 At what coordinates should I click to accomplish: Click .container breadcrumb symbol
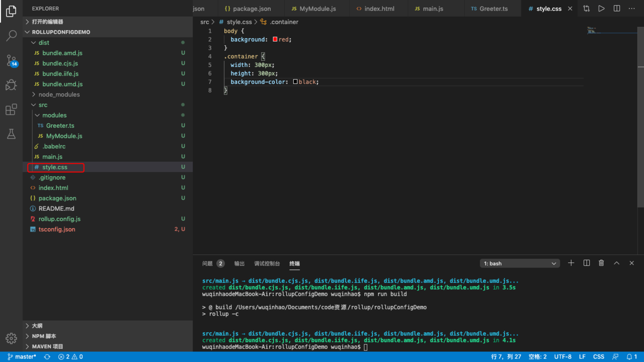click(279, 22)
